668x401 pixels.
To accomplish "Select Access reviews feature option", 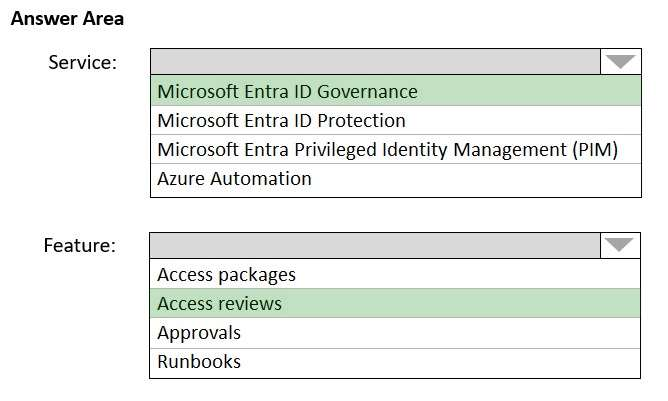I will click(219, 303).
